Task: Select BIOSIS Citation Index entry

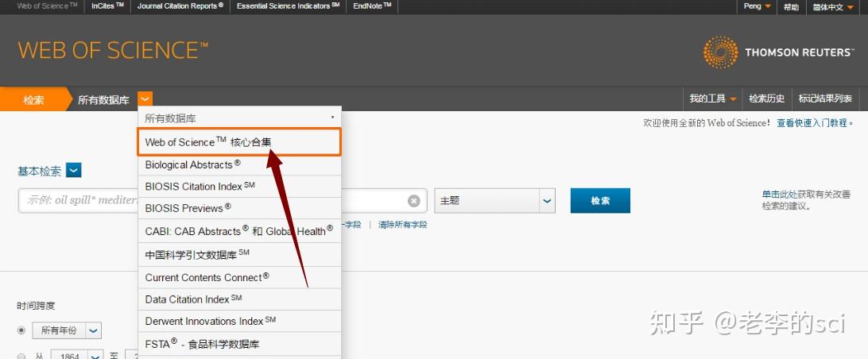Action: pyautogui.click(x=239, y=187)
